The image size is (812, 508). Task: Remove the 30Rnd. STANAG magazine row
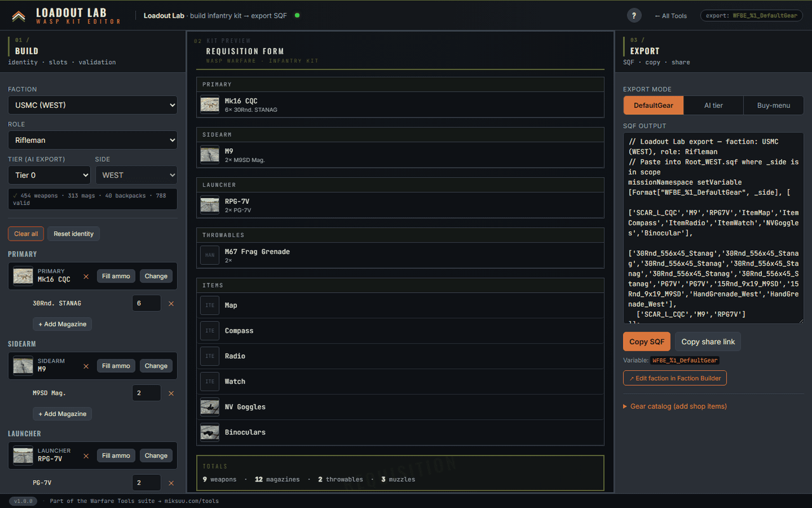click(x=171, y=304)
